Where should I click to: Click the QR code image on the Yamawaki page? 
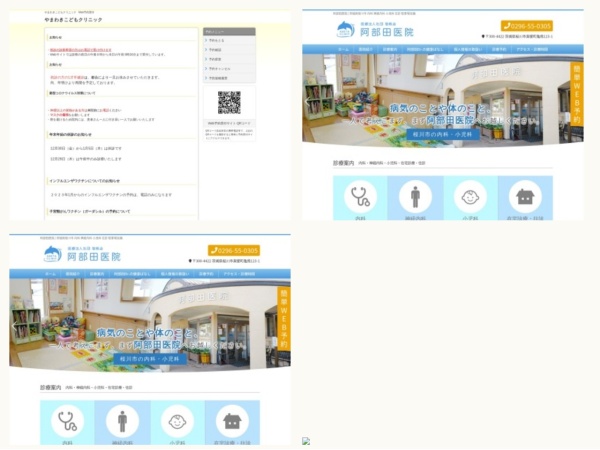pyautogui.click(x=229, y=102)
